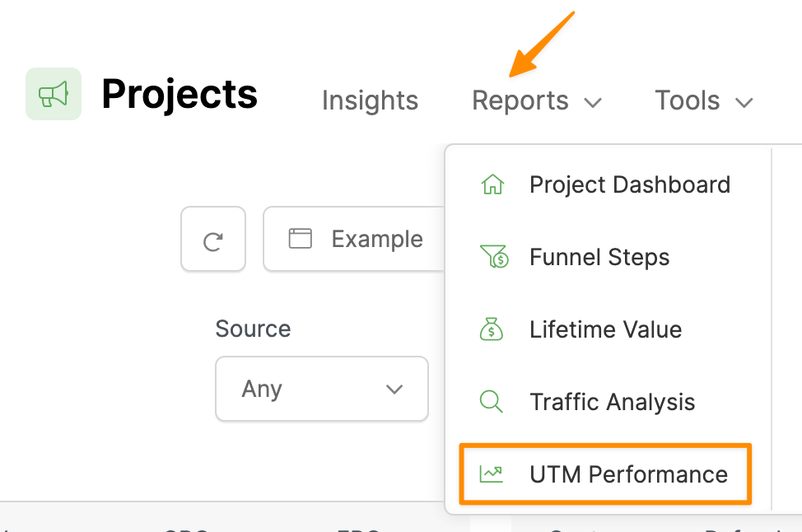Open the Lifetime Value report

click(x=606, y=329)
